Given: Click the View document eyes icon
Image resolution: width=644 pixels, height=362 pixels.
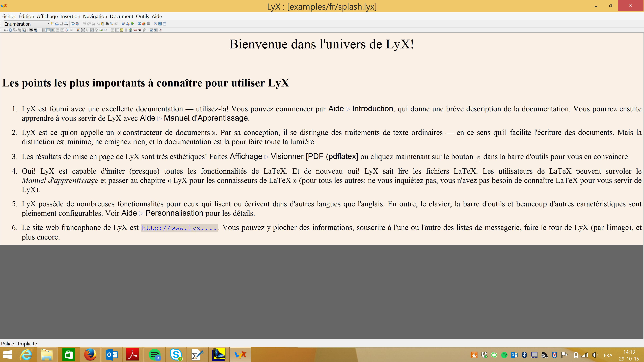Looking at the screenshot, I should (6, 30).
